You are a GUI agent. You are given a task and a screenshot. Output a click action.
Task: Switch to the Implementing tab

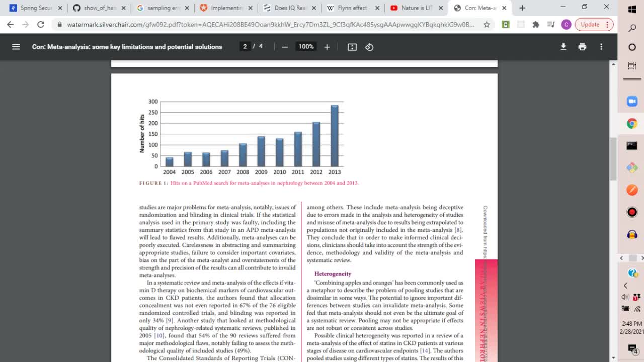click(226, 8)
